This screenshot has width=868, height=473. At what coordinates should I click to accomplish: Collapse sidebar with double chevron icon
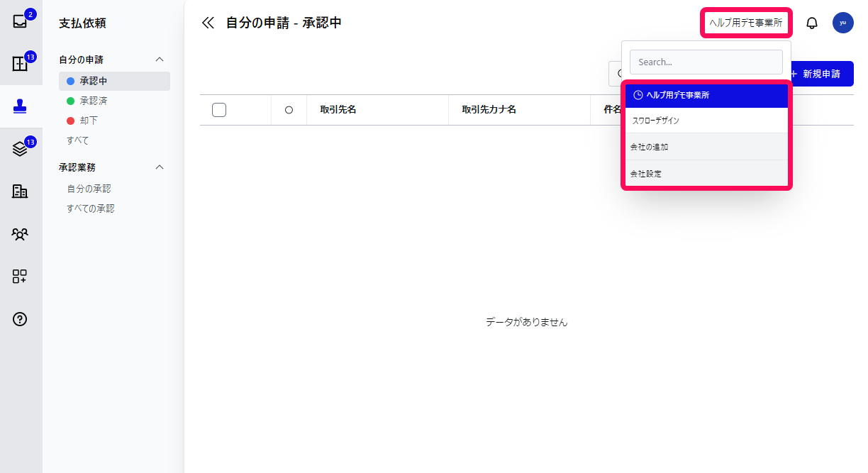208,23
